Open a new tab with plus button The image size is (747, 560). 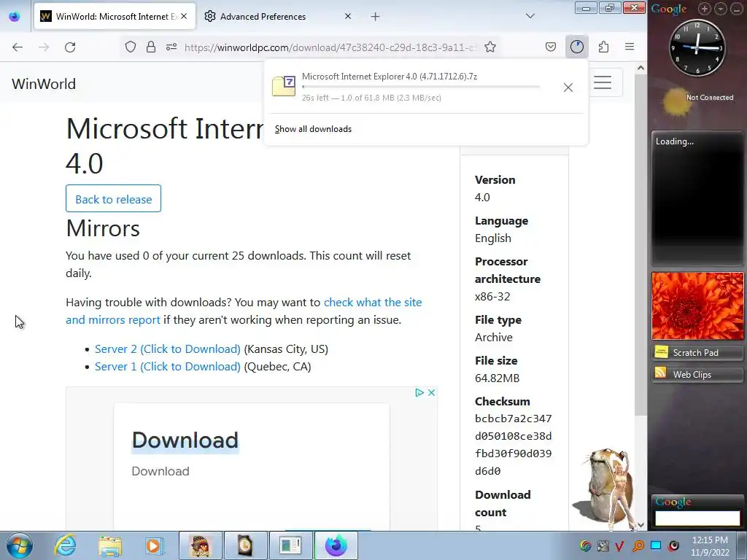(376, 17)
